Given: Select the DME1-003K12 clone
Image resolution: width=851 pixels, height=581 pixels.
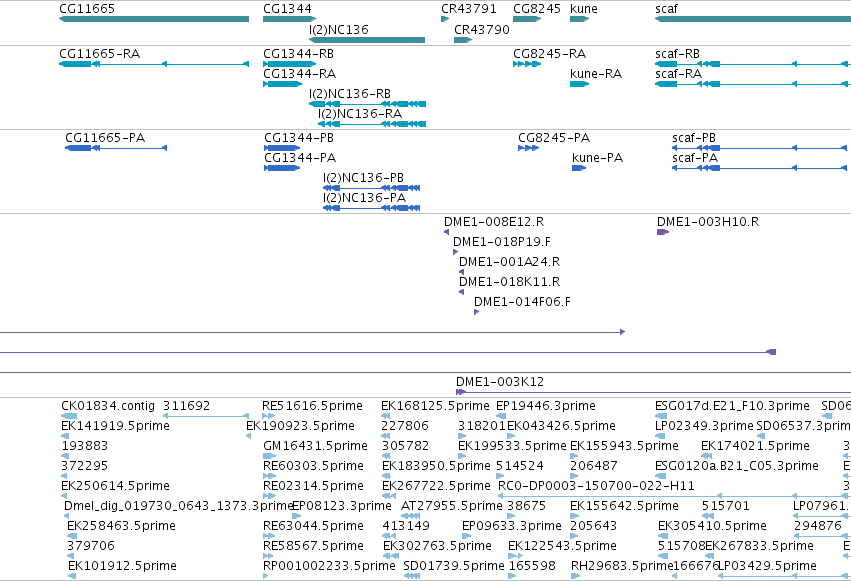Looking at the screenshot, I should pos(653,392).
